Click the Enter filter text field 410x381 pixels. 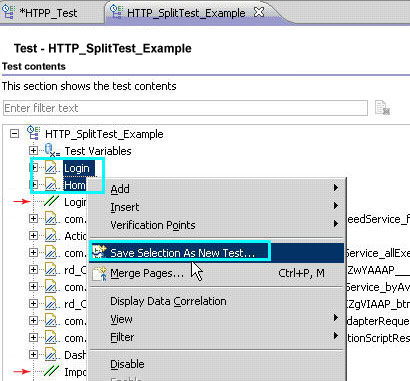click(x=185, y=108)
